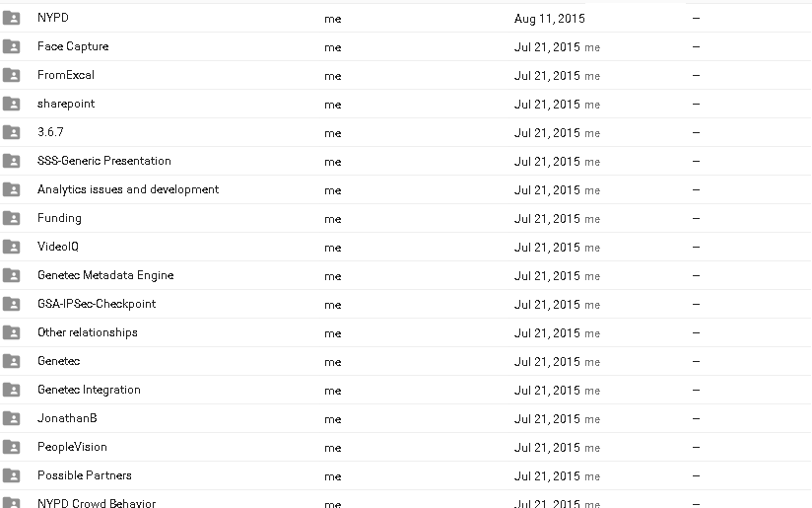Click the VideoIQ folder icon
Screen dimensions: 812x508
12,247
